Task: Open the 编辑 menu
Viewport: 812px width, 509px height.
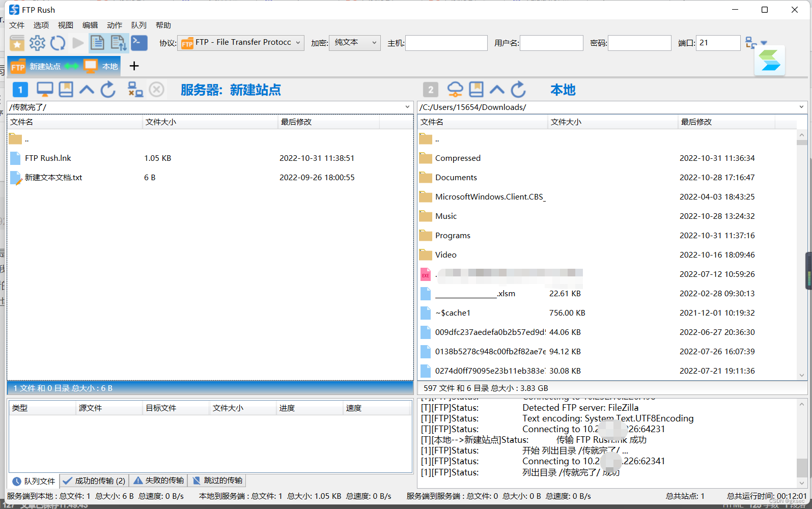Action: click(90, 25)
